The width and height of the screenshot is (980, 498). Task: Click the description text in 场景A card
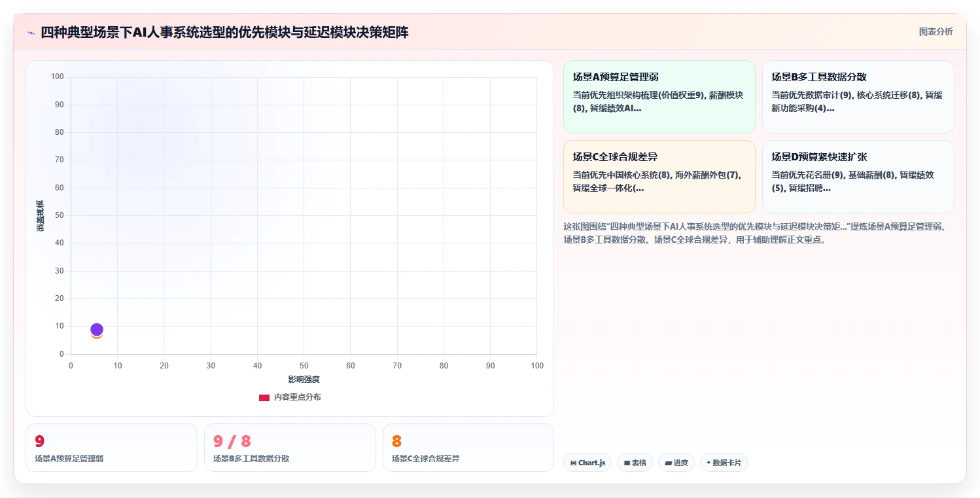[x=658, y=101]
